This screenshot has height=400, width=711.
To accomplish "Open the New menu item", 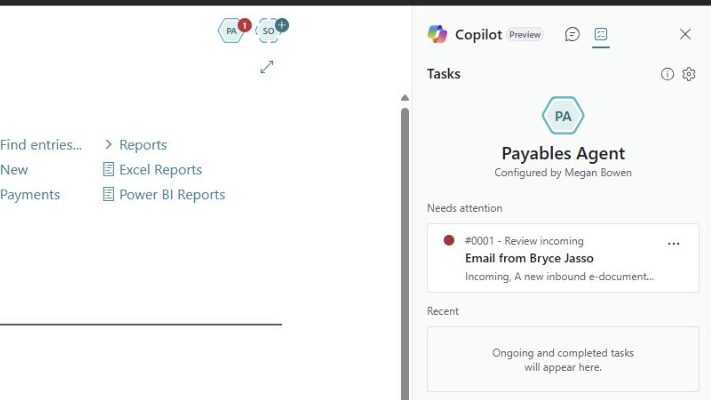I will point(14,170).
